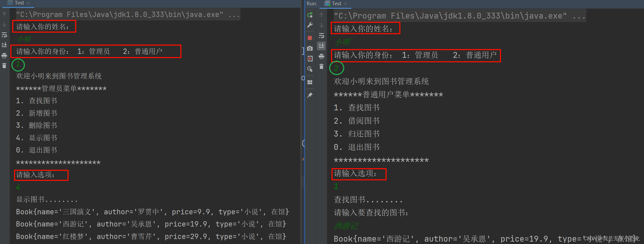Open the profiler clock icon
The image size is (644, 244).
coord(310,69)
